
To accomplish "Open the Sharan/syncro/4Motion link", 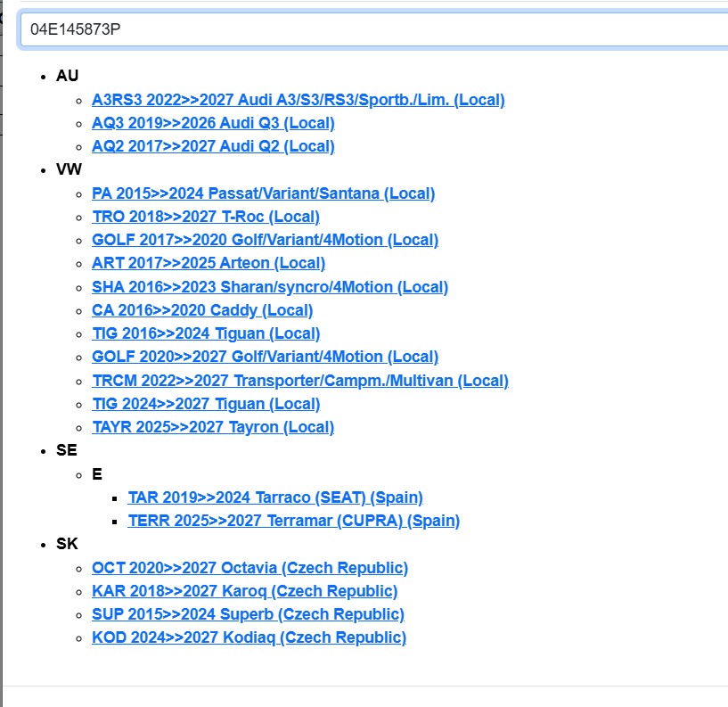I will click(269, 287).
